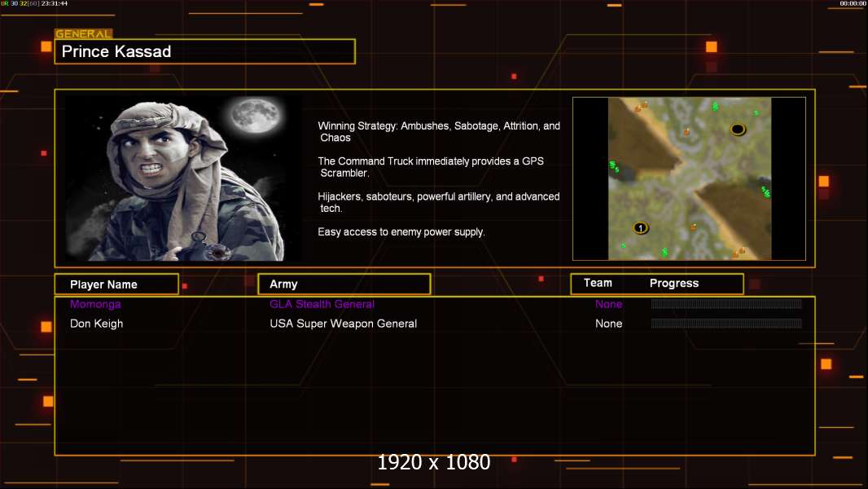Click Momonga's loading progress bar
The width and height of the screenshot is (868, 489).
[x=726, y=303]
